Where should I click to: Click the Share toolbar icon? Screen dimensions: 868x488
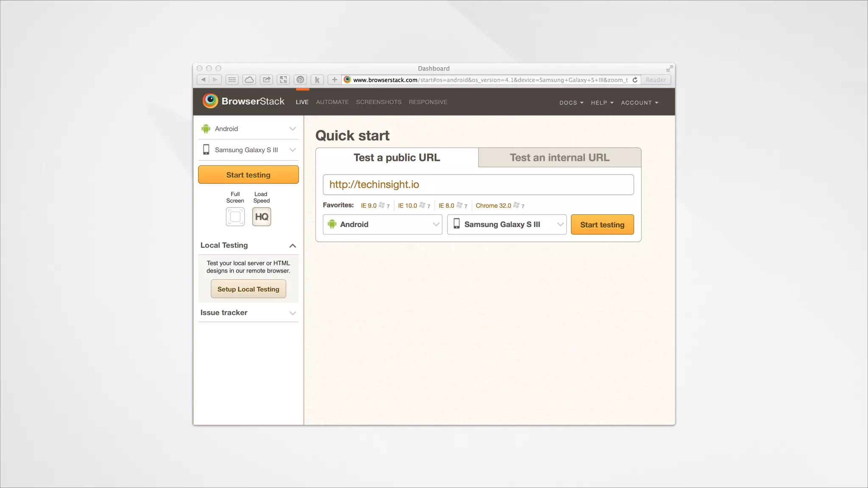(x=266, y=80)
